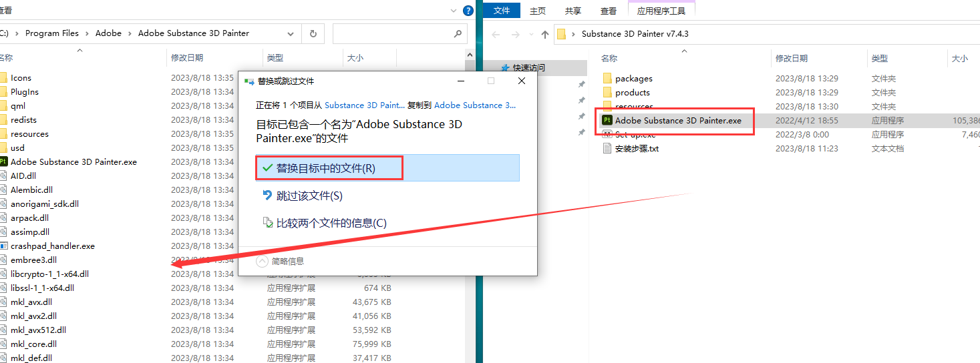
Task: Click the Substance 3D Painter v7.4.3 address bar
Action: point(768,34)
